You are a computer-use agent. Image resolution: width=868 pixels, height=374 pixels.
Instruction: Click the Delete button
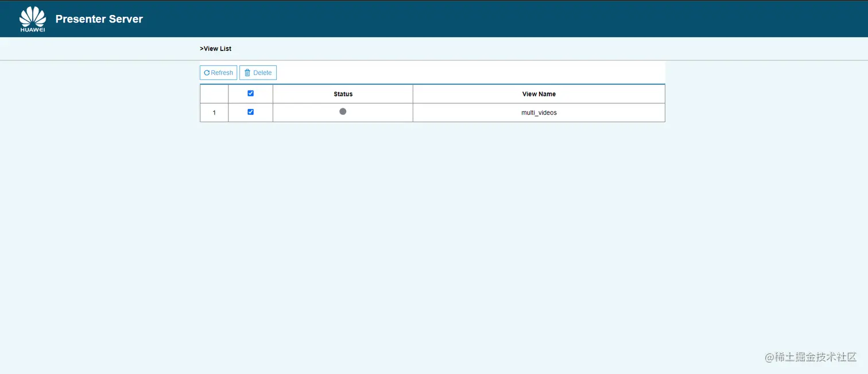coord(258,73)
